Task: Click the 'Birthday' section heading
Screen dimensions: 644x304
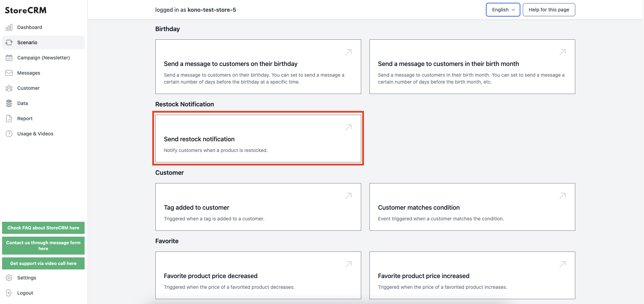Action: [x=167, y=29]
